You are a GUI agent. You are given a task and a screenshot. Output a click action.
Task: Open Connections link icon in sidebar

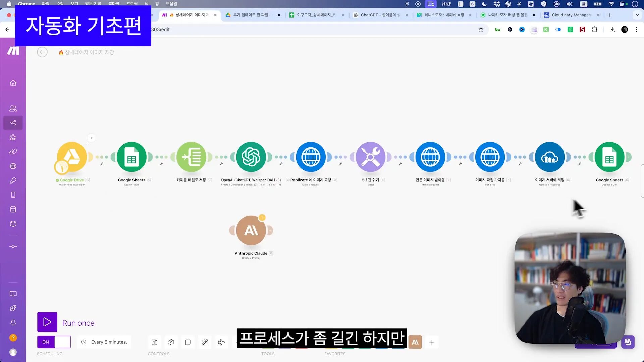click(13, 152)
